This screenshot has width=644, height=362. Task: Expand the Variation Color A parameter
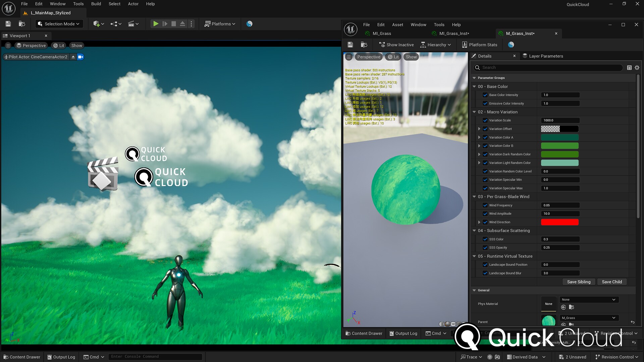[x=479, y=137]
